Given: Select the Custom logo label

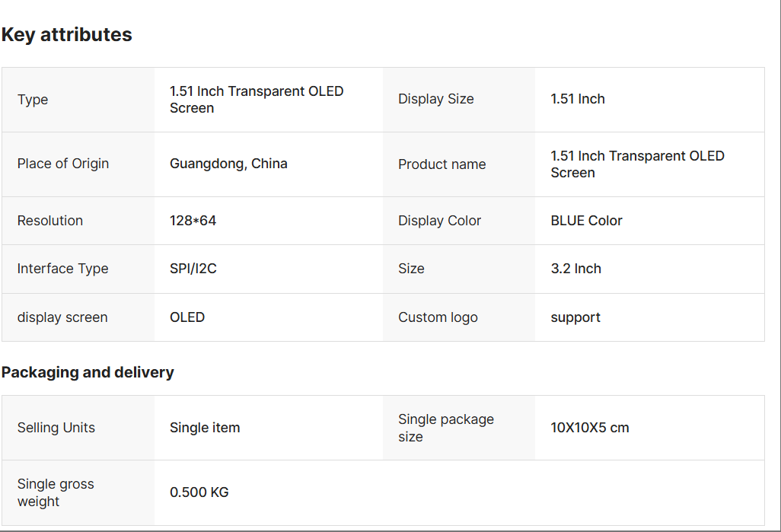Looking at the screenshot, I should pos(438,317).
